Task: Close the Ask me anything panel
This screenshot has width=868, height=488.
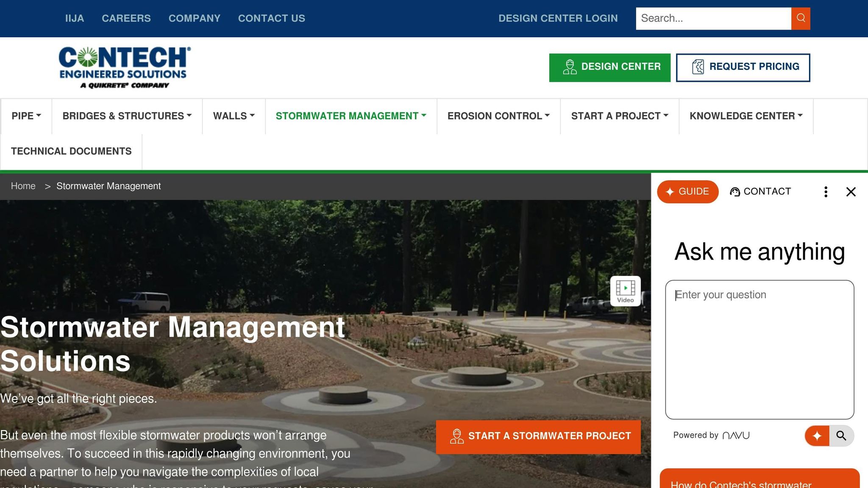Action: [851, 192]
